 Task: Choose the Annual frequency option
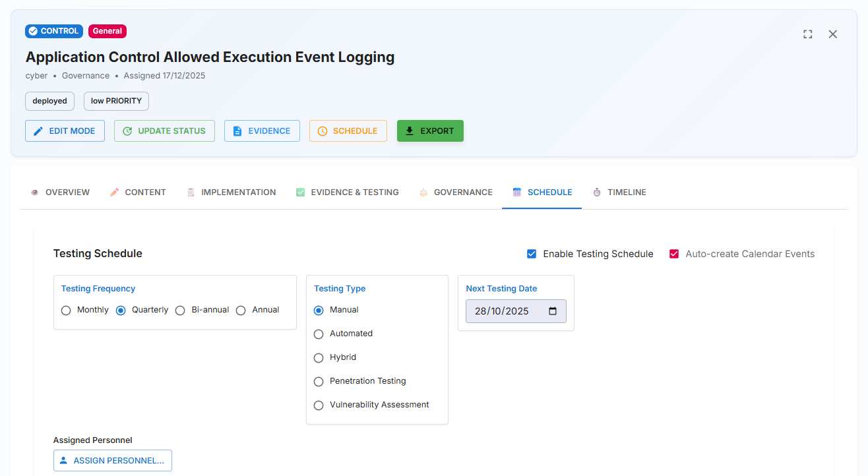[x=241, y=311]
